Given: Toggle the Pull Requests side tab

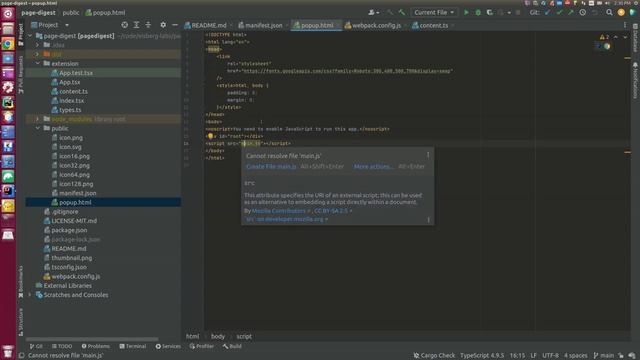Looking at the screenshot, I should pos(21,74).
